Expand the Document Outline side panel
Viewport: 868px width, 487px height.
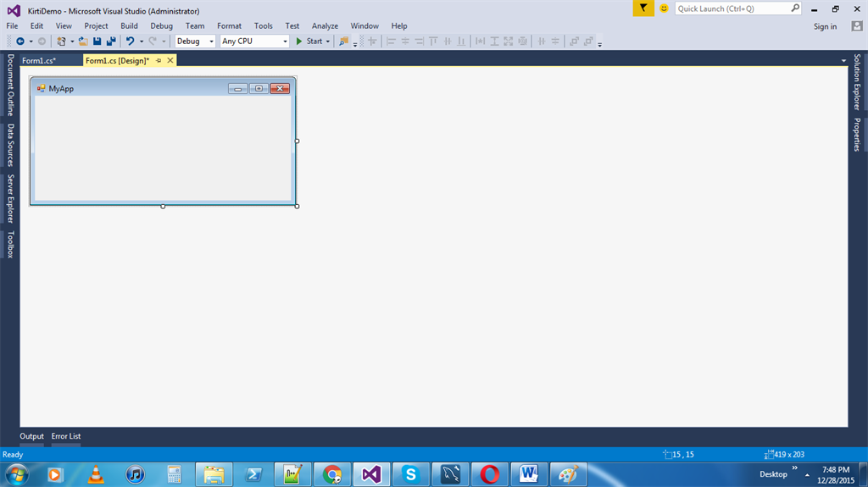pos(10,85)
